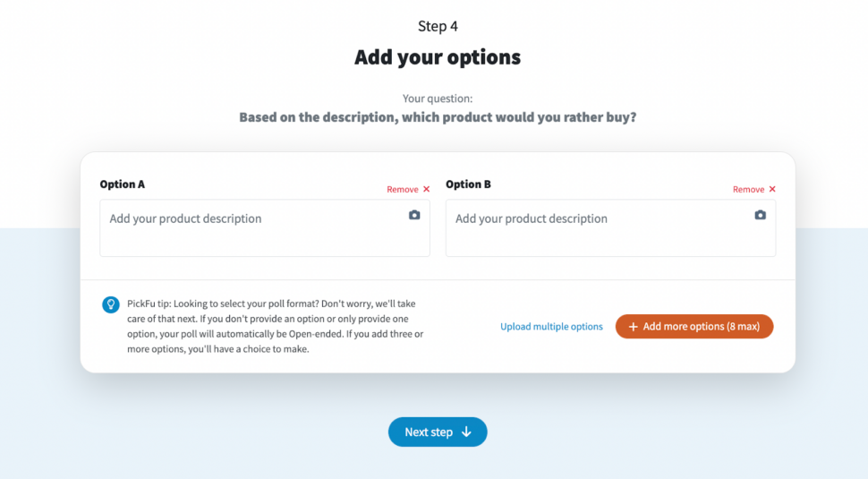Click the poll question about which product

point(438,117)
